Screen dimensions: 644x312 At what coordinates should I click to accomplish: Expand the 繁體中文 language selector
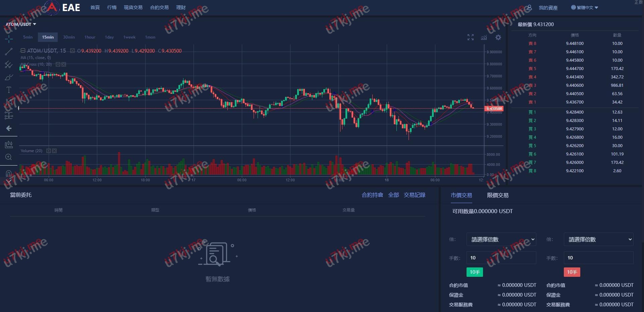[x=585, y=7]
